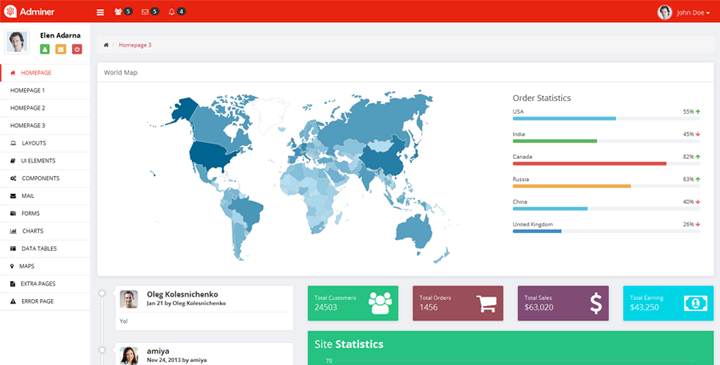Open the Total Sales card
The height and width of the screenshot is (365, 720).
[563, 303]
